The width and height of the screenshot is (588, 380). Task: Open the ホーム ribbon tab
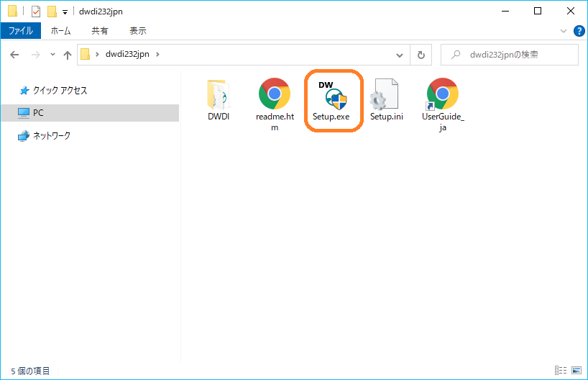61,31
